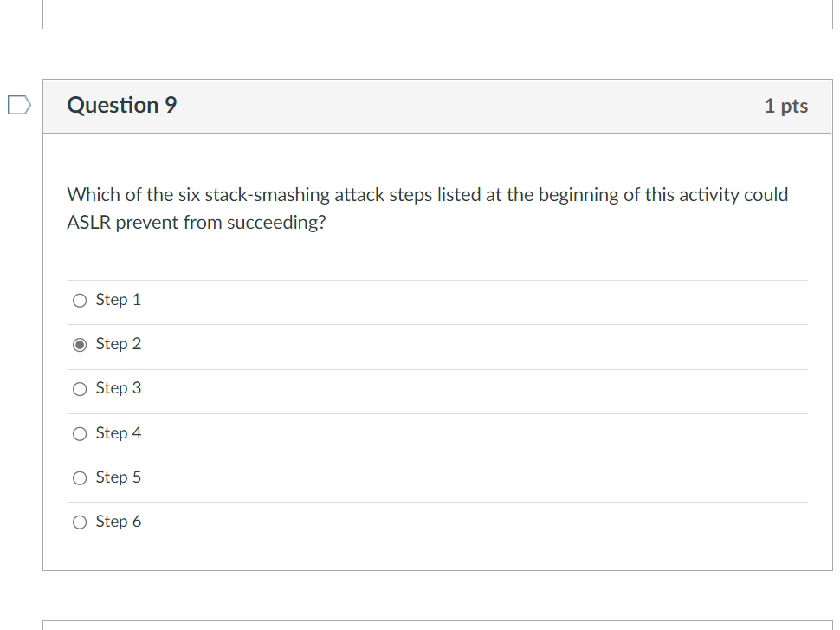The height and width of the screenshot is (630, 840).
Task: Select the Step 1 radio button
Action: (x=80, y=301)
